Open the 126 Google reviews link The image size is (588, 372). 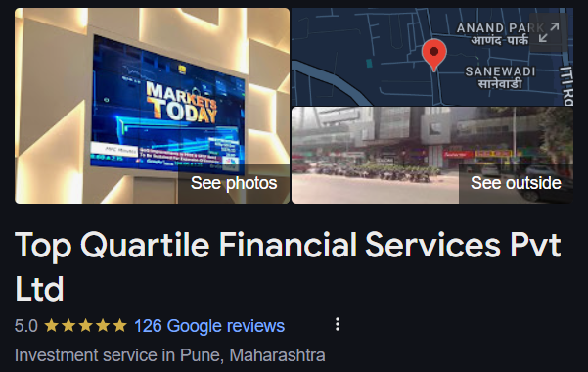pyautogui.click(x=209, y=326)
